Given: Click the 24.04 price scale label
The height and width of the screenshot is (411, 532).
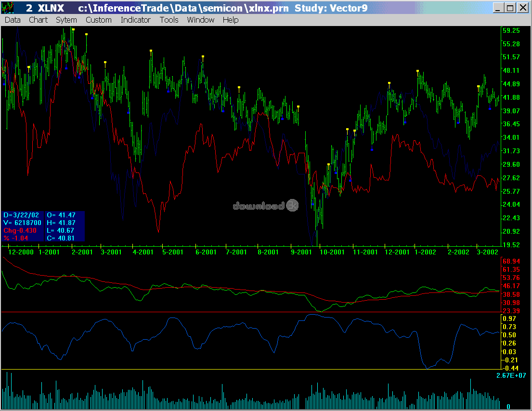Looking at the screenshot, I should [511, 204].
